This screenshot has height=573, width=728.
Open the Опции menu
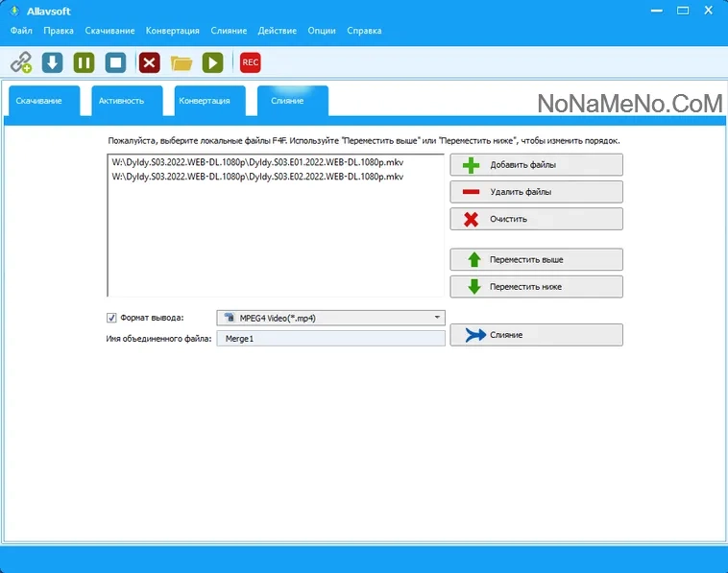322,31
